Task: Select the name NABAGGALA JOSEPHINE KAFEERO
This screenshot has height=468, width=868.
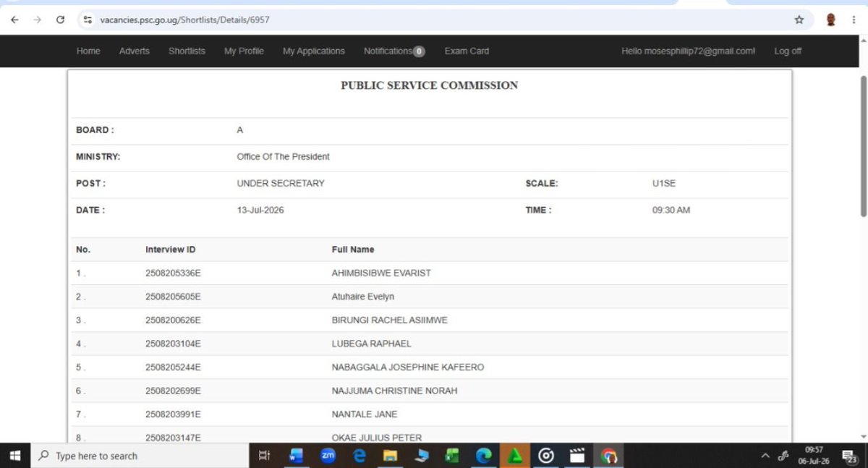Action: click(408, 367)
